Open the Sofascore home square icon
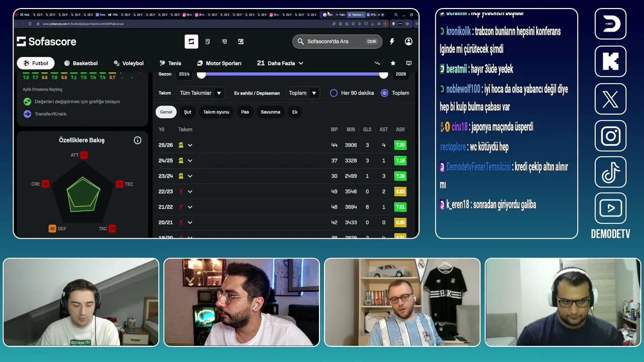 coord(191,42)
